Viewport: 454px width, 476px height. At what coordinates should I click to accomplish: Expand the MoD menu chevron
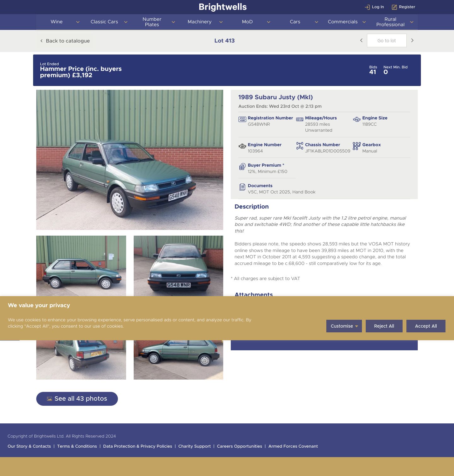click(x=268, y=22)
